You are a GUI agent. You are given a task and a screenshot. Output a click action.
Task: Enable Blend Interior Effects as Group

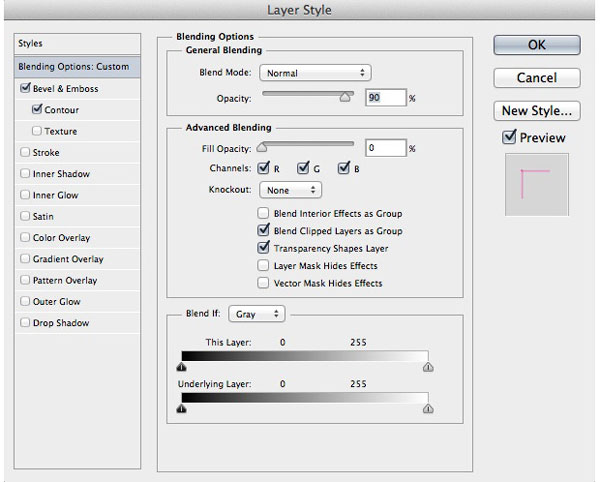[x=263, y=213]
